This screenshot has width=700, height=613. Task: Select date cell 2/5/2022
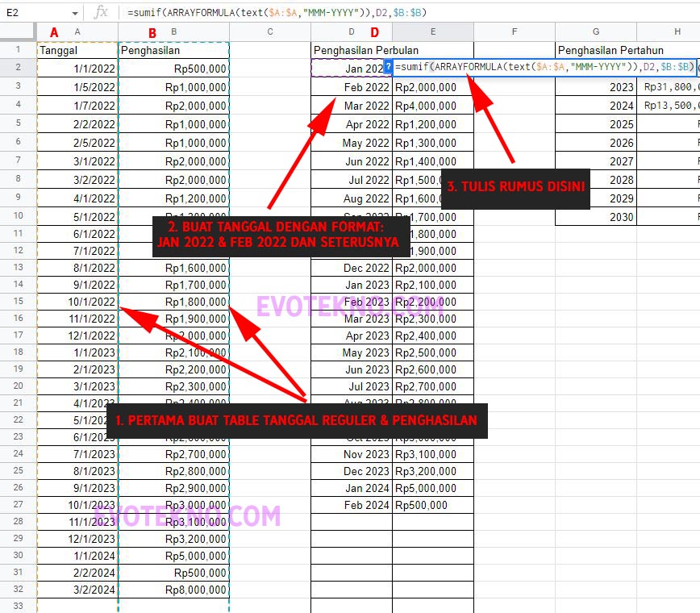[x=77, y=143]
